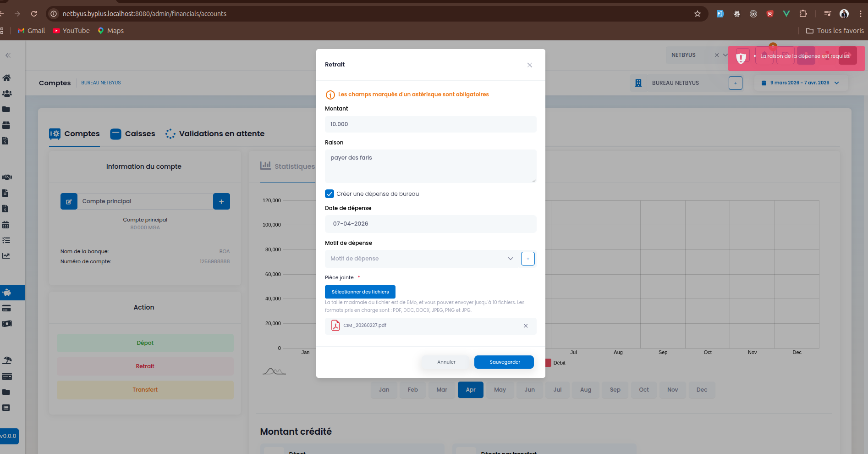Click the home icon in sidebar

point(7,78)
